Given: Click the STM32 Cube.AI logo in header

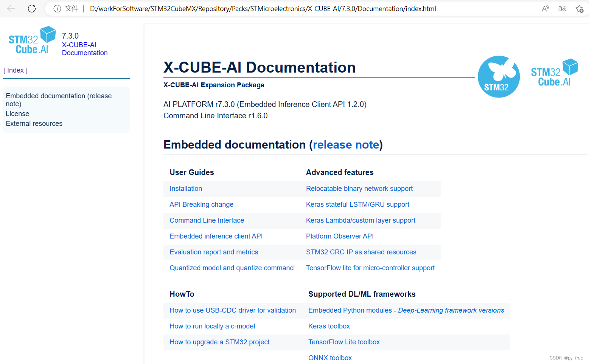Looking at the screenshot, I should 555,73.
